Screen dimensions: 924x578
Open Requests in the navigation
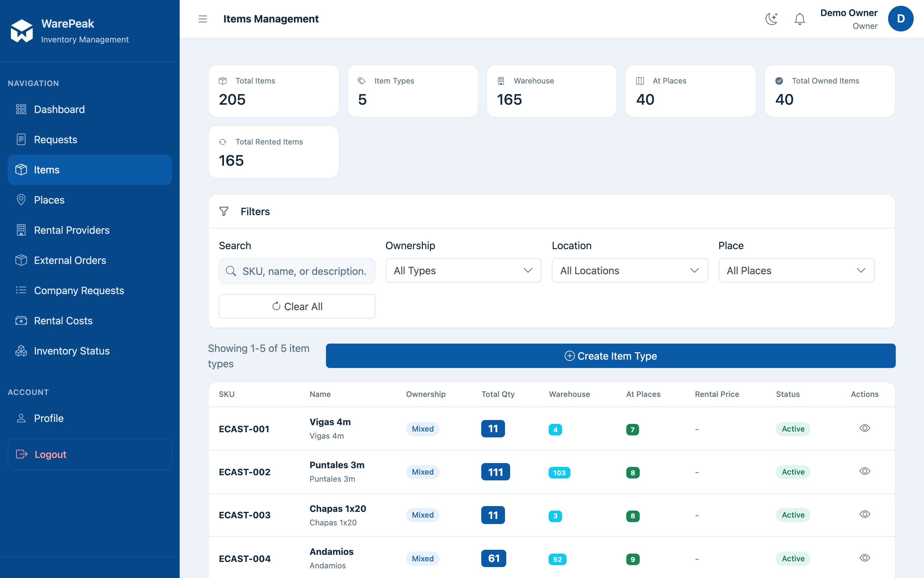pyautogui.click(x=90, y=140)
